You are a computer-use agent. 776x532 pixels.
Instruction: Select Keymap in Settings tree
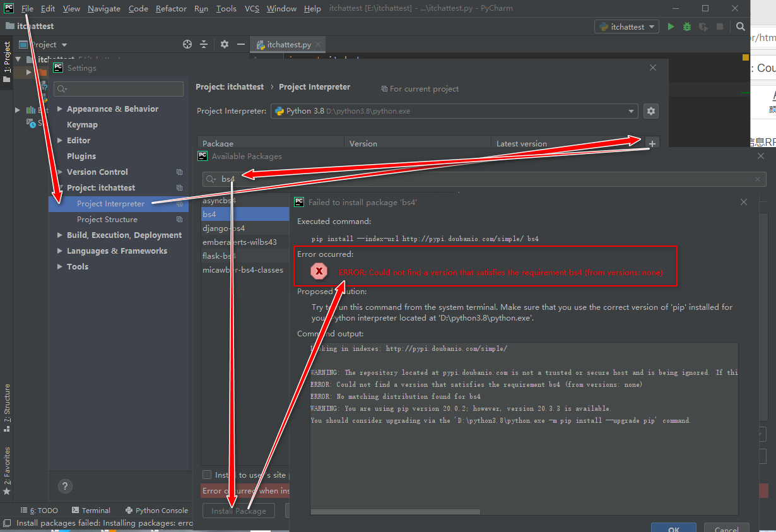[82, 125]
